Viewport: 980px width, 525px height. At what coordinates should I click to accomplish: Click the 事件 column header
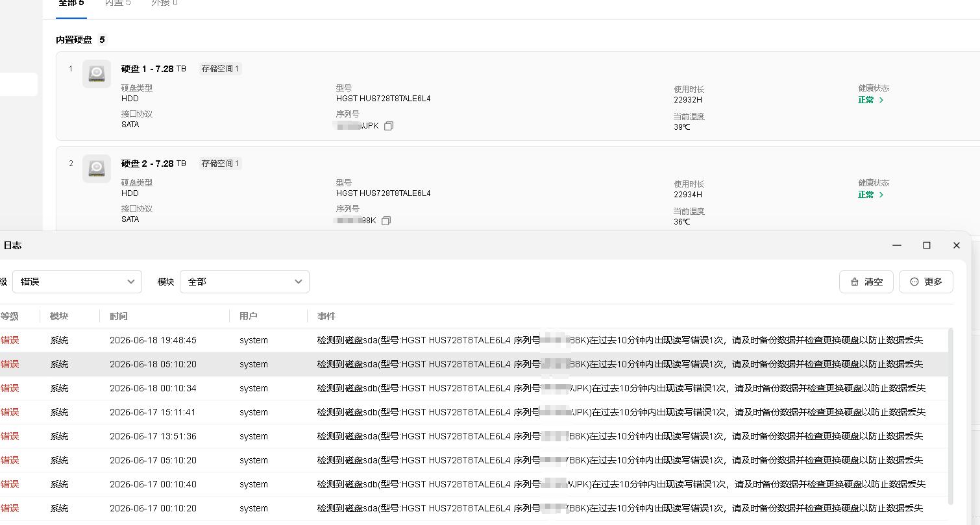click(x=326, y=316)
